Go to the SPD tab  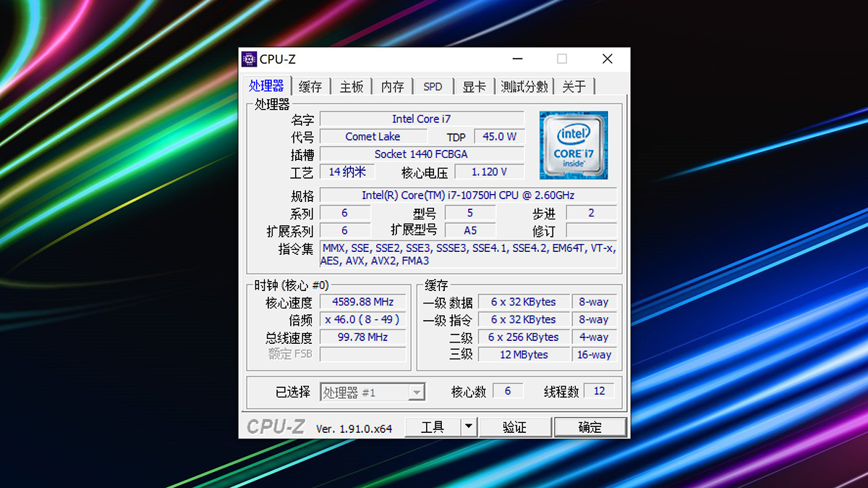coord(433,87)
